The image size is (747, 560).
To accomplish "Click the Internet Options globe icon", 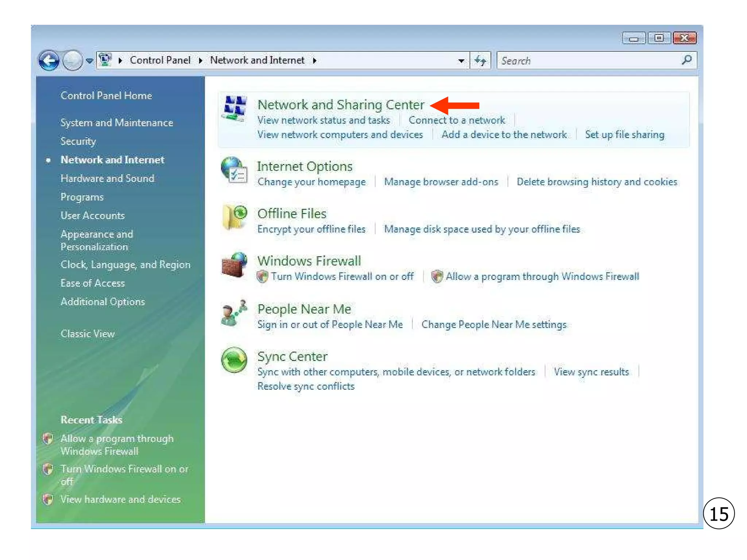I will click(x=234, y=170).
